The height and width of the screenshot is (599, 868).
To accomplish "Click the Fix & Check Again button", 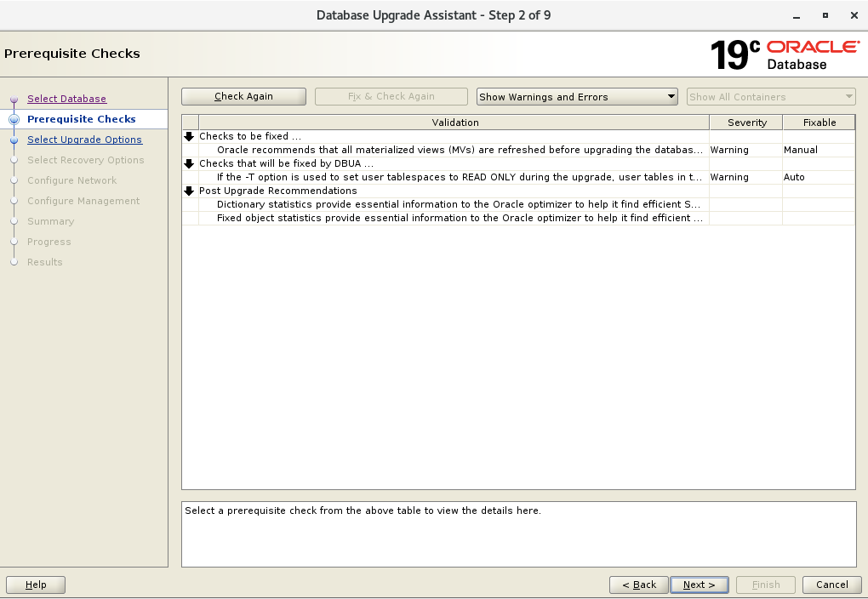I will [x=391, y=96].
